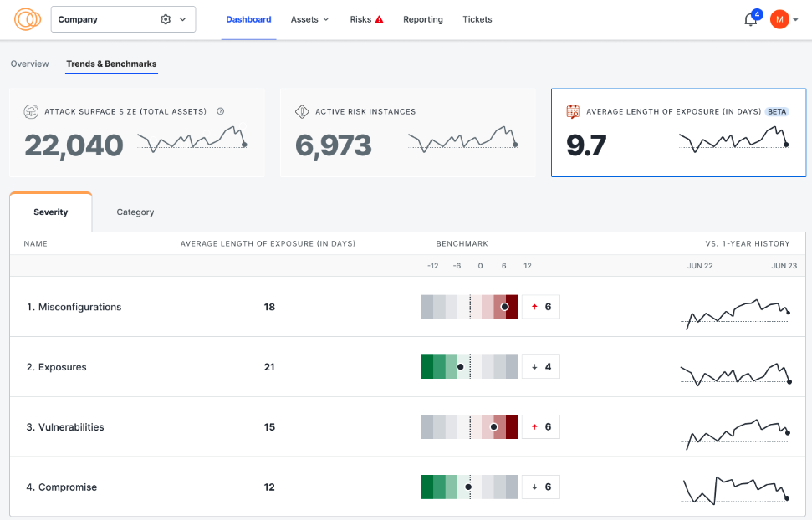The width and height of the screenshot is (812, 520).
Task: Click the gear icon in Company selector
Action: click(166, 19)
